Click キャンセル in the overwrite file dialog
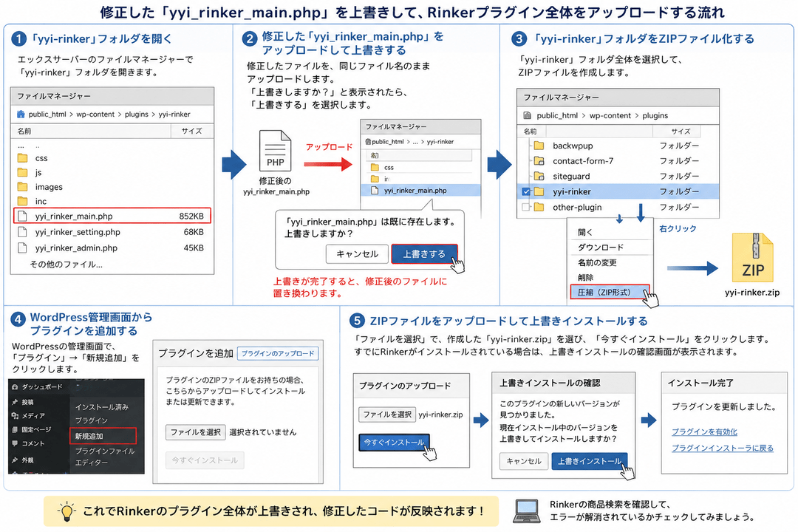 (358, 253)
